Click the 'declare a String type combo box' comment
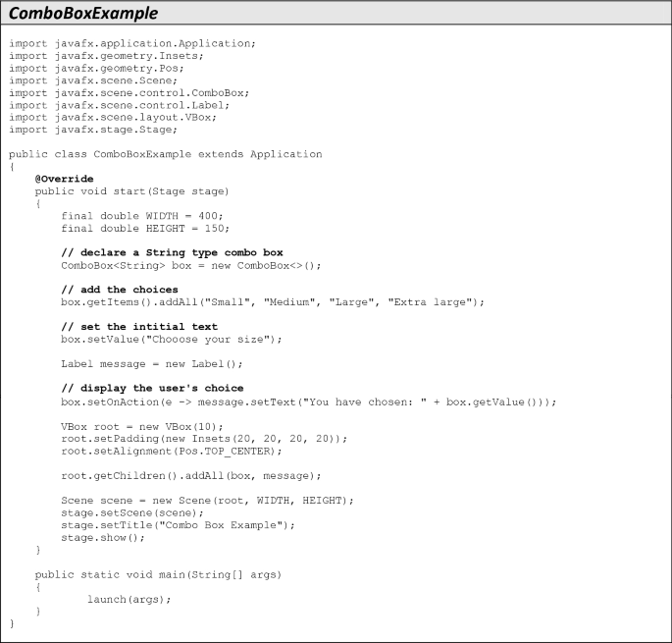This screenshot has width=672, height=643. click(x=173, y=252)
